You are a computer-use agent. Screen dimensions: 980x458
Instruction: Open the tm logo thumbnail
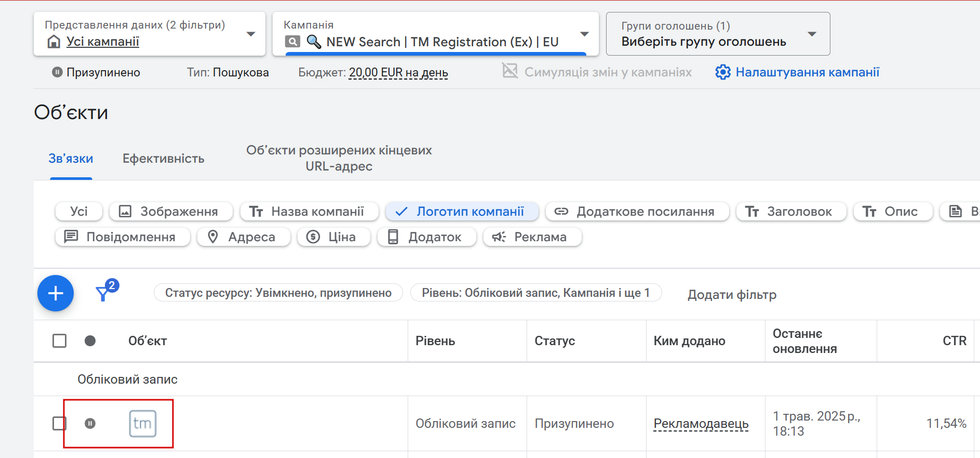pos(142,424)
